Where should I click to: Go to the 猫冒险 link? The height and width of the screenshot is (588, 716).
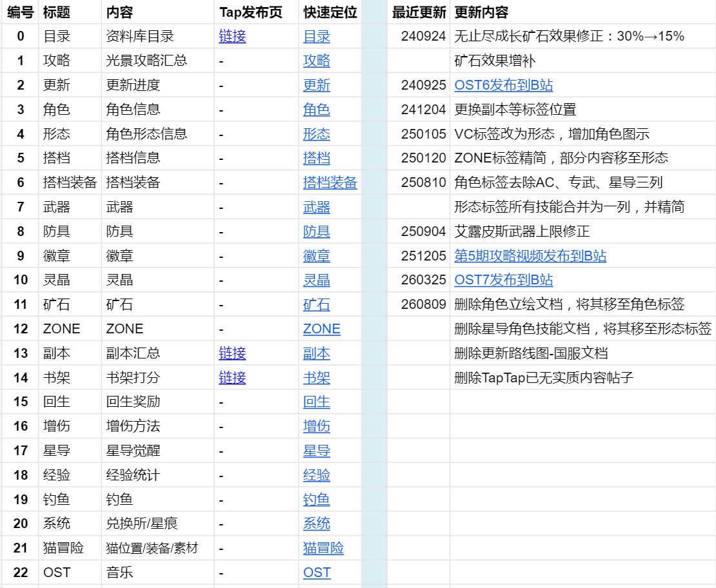click(323, 548)
